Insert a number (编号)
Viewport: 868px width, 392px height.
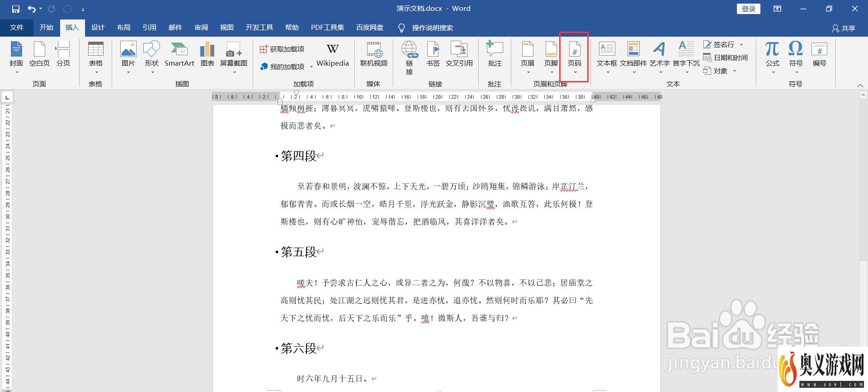tap(820, 54)
